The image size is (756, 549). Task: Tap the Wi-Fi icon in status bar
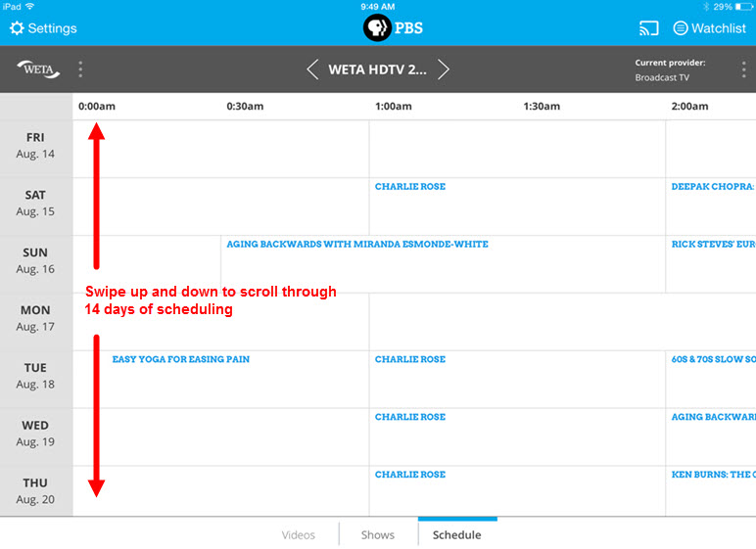(30, 6)
